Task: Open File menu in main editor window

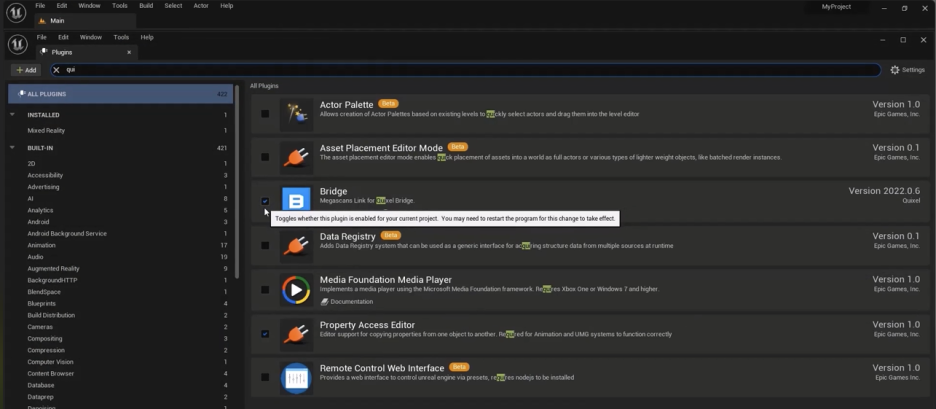Action: [x=40, y=5]
